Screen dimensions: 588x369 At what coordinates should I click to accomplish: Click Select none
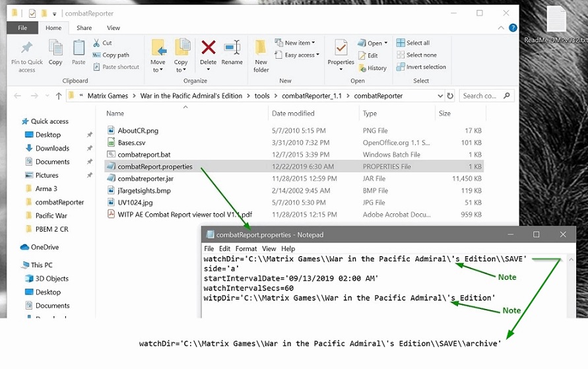pos(416,55)
